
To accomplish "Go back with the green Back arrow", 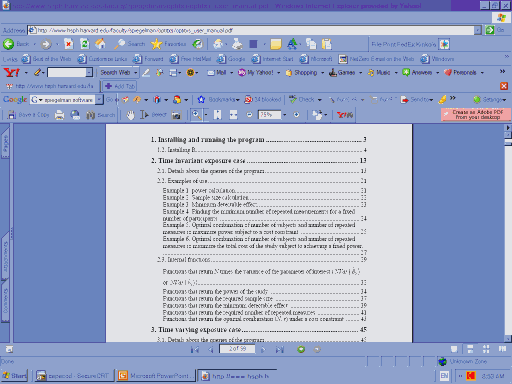I will click(x=16, y=44).
